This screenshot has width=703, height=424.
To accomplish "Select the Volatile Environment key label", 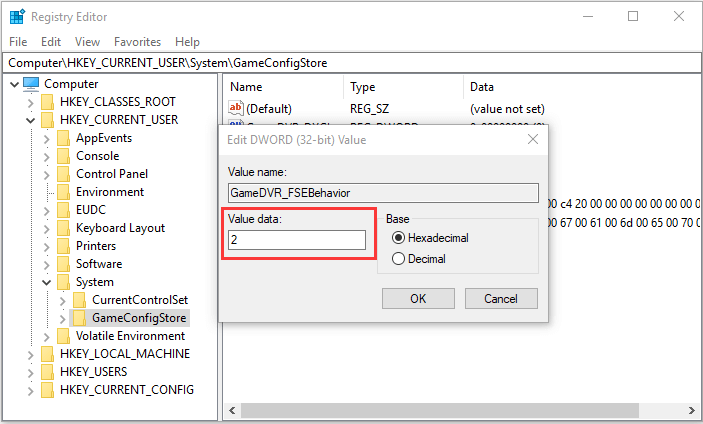I will coord(130,336).
